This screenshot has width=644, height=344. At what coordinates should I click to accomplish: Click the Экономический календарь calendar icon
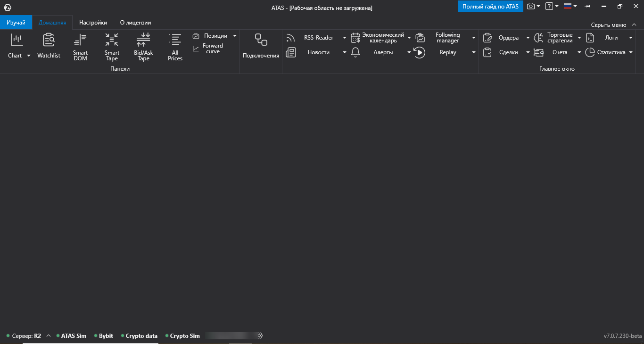355,38
